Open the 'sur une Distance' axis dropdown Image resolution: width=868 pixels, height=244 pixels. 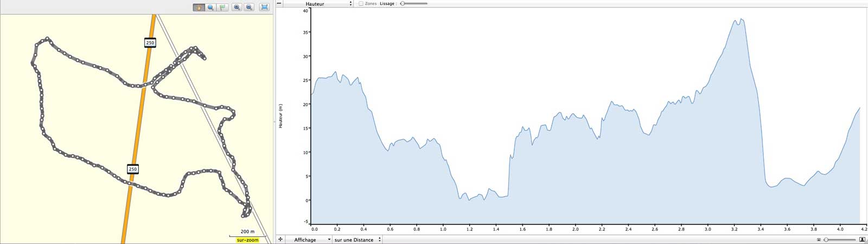pyautogui.click(x=357, y=240)
